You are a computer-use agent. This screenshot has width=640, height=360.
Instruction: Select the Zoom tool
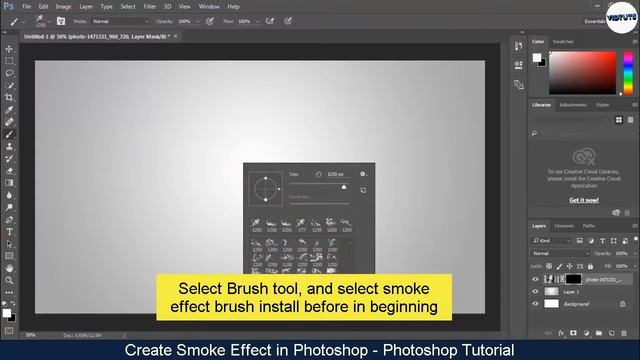coord(9,280)
